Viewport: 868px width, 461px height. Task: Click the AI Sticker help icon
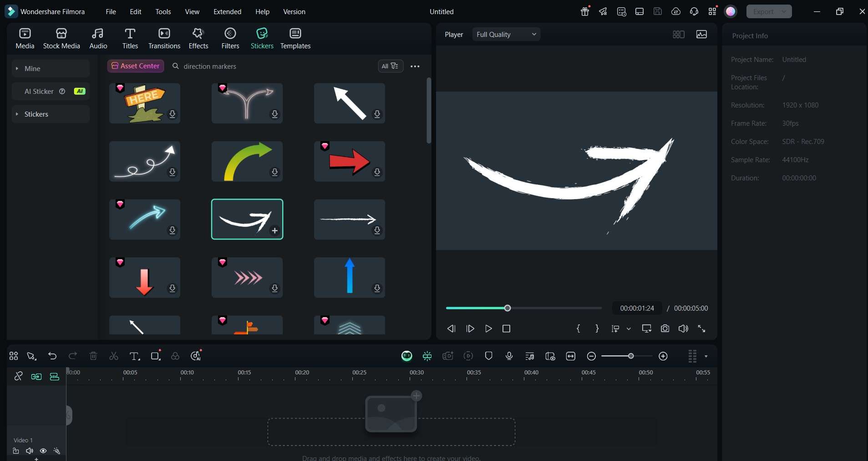tap(62, 91)
